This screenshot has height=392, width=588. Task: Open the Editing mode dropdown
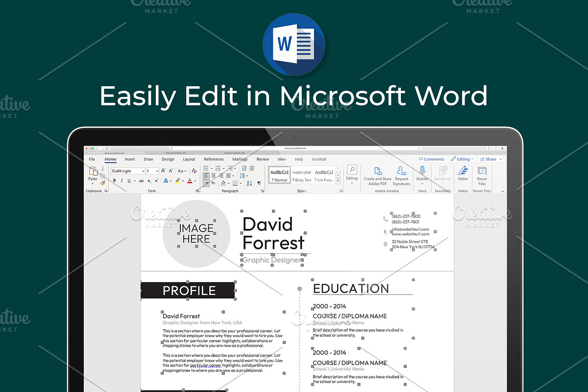tap(463, 159)
